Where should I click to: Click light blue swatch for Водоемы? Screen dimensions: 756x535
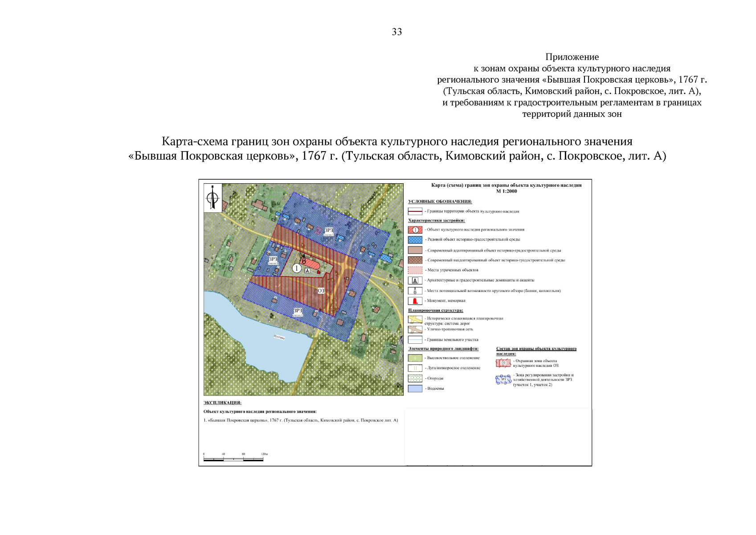click(415, 388)
